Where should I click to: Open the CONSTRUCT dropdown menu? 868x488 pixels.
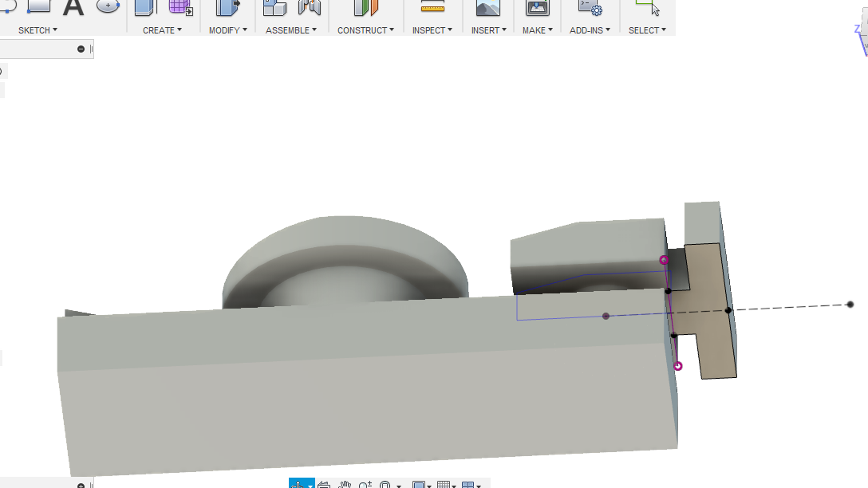point(366,30)
